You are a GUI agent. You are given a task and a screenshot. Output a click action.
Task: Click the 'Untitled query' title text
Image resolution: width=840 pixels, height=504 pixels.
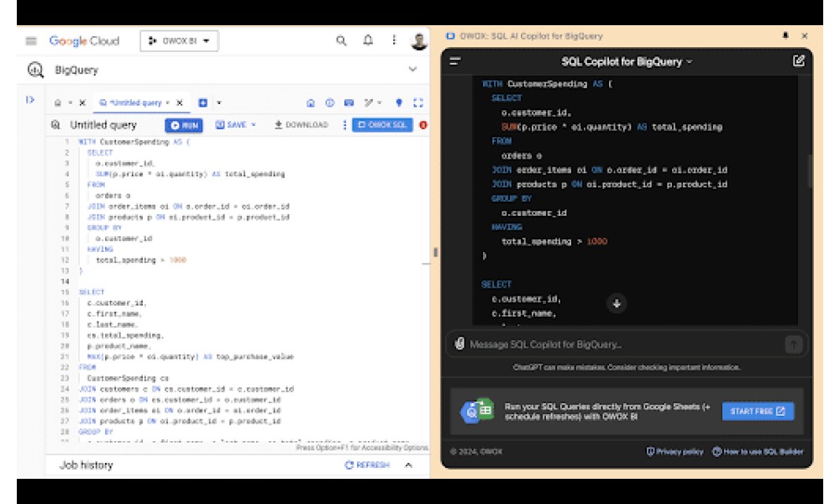pos(103,125)
